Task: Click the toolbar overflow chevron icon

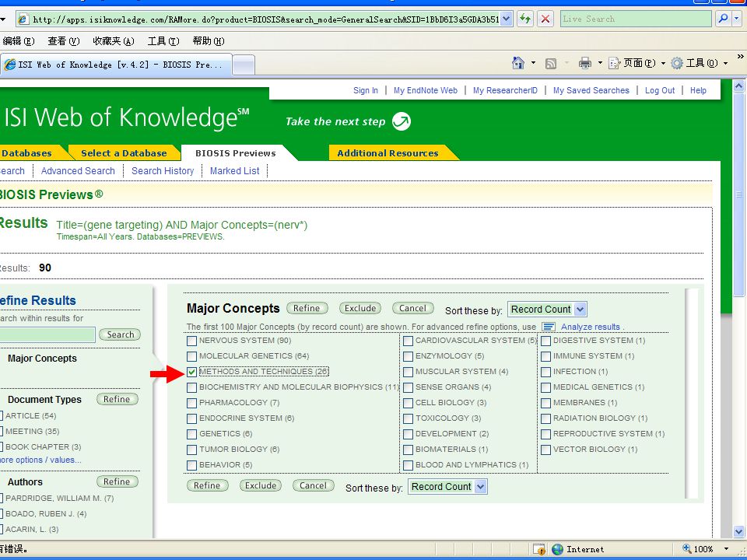Action: (740, 57)
